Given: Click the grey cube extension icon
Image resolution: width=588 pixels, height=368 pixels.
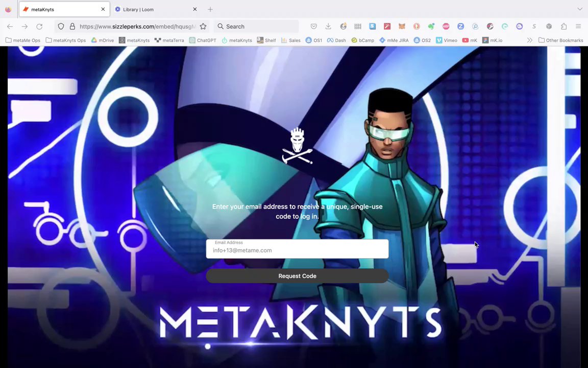Looking at the screenshot, I should pos(549,26).
